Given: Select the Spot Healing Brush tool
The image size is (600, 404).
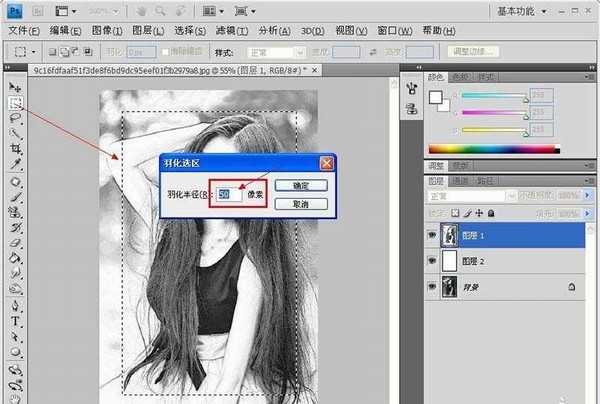Looking at the screenshot, I should click(x=15, y=182).
